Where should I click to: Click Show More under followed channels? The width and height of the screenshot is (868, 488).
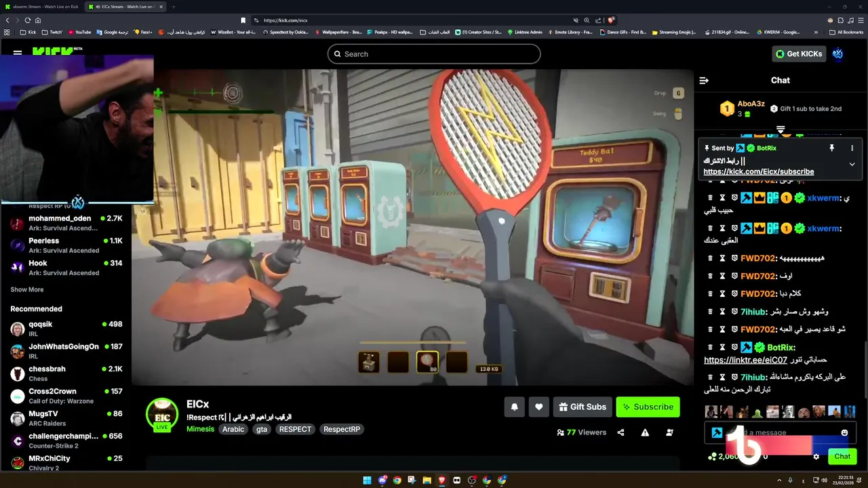click(27, 289)
